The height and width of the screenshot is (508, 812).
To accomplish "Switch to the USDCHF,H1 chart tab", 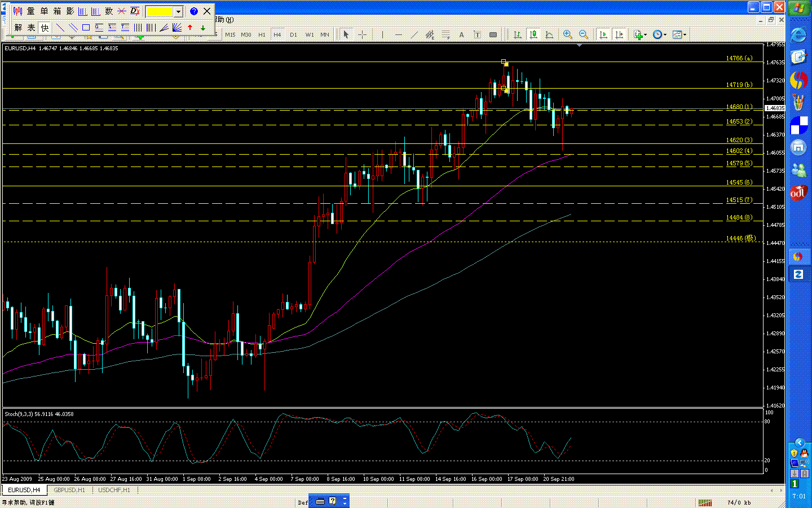I will pos(114,490).
